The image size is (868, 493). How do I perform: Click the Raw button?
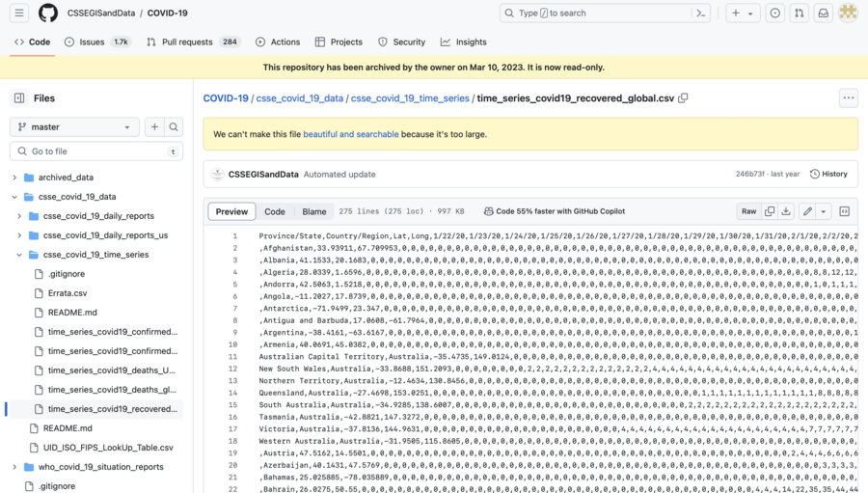tap(749, 211)
